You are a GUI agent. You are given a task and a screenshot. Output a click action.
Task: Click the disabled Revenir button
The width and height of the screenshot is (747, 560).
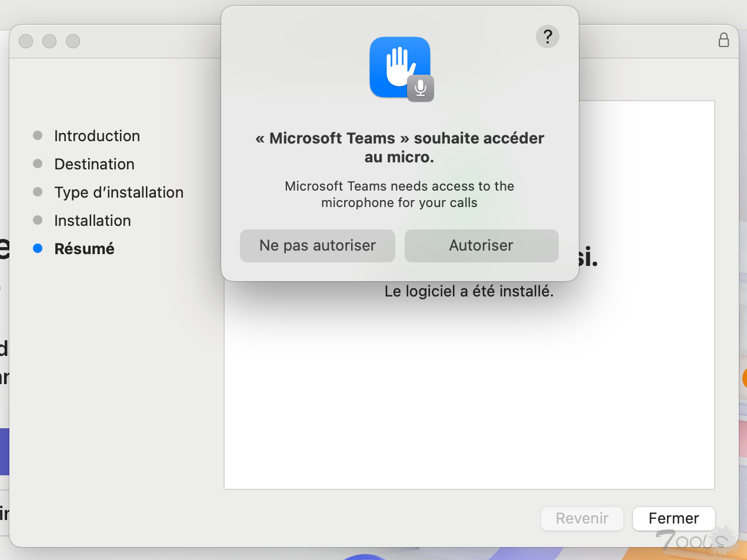coord(582,518)
